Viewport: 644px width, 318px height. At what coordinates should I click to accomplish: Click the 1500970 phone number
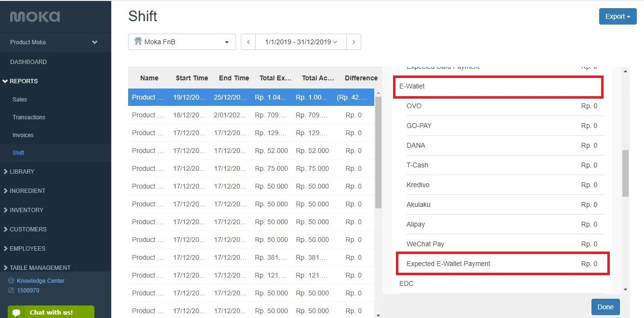coord(28,291)
